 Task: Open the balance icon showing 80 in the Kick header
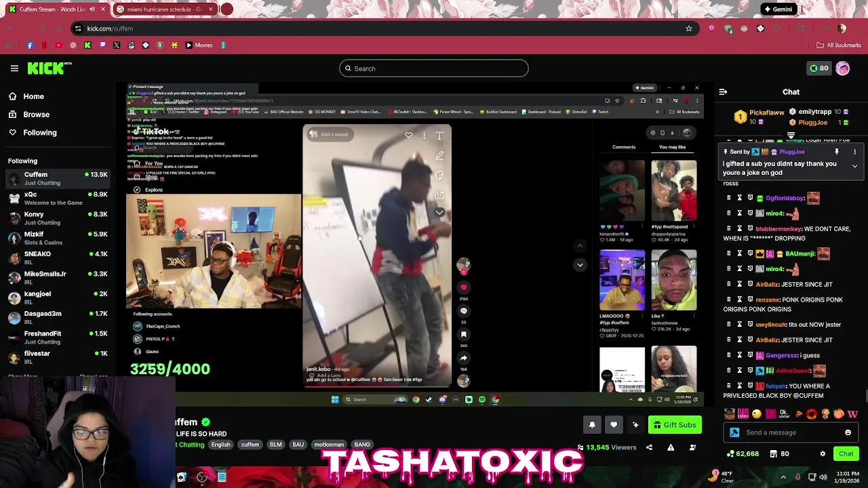(818, 68)
